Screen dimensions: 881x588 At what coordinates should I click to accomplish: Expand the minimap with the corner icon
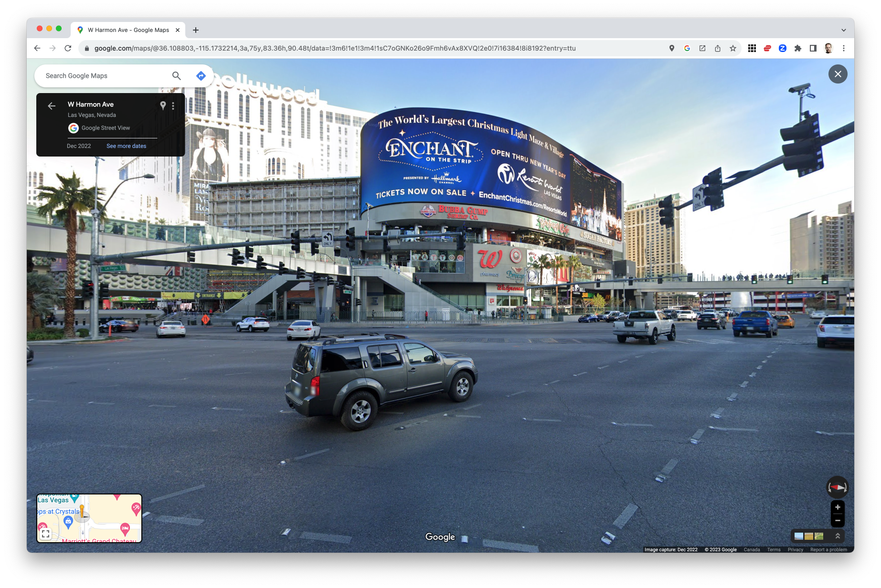[x=45, y=534]
